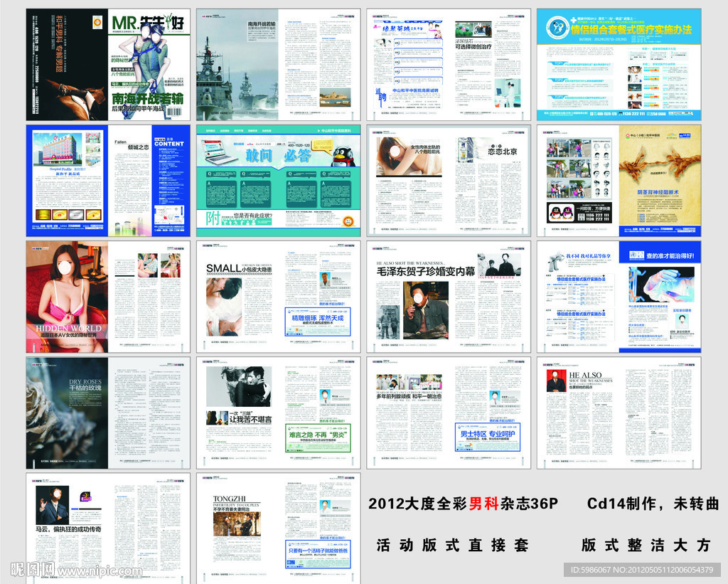Screen dimensions: 728x584
Task: Select the CONTENT table heading
Action: pyautogui.click(x=169, y=144)
